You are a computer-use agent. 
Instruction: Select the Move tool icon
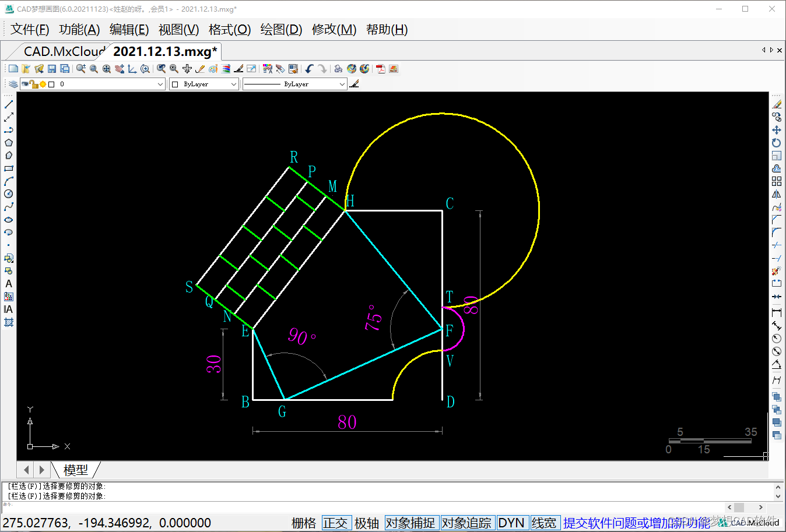click(x=776, y=130)
